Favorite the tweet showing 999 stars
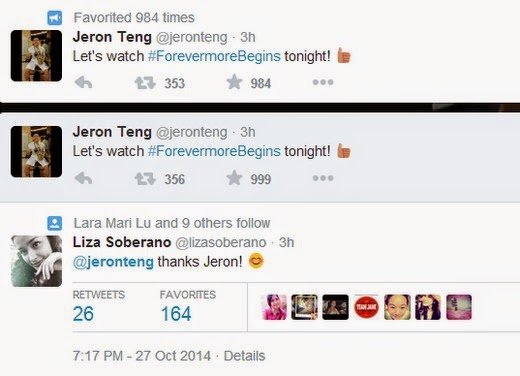 234,178
